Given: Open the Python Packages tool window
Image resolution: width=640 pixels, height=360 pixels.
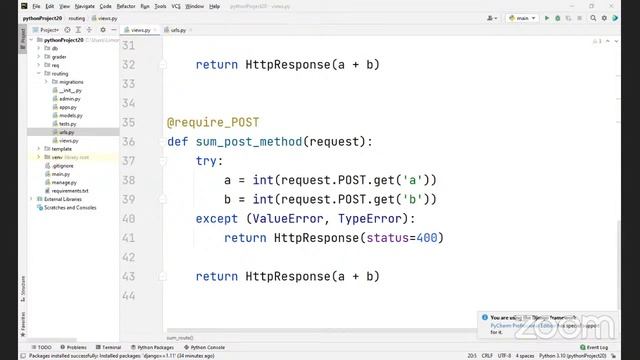Looking at the screenshot, I should pyautogui.click(x=152, y=347).
